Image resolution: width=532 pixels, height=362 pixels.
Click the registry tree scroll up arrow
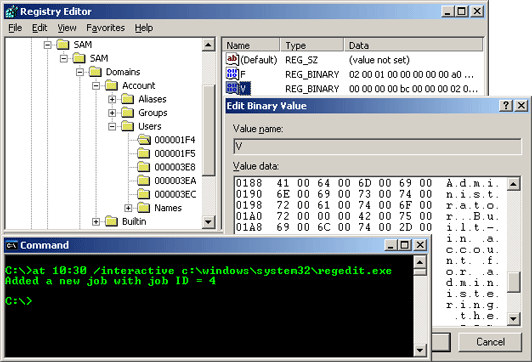click(208, 44)
